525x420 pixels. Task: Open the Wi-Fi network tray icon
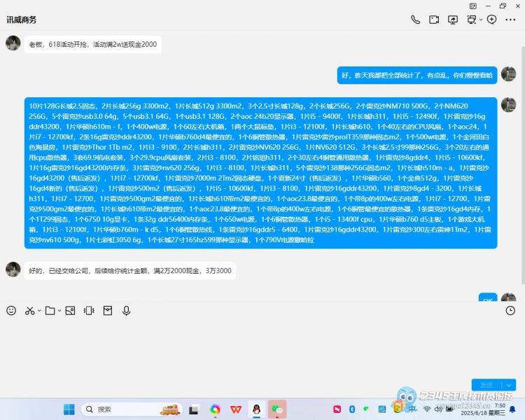point(427,409)
